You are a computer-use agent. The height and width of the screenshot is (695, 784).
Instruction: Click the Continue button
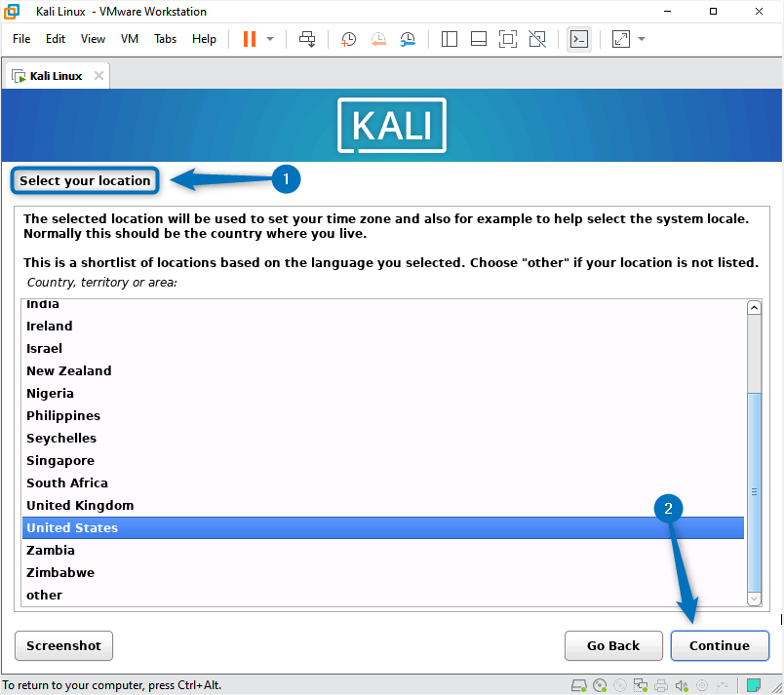720,645
